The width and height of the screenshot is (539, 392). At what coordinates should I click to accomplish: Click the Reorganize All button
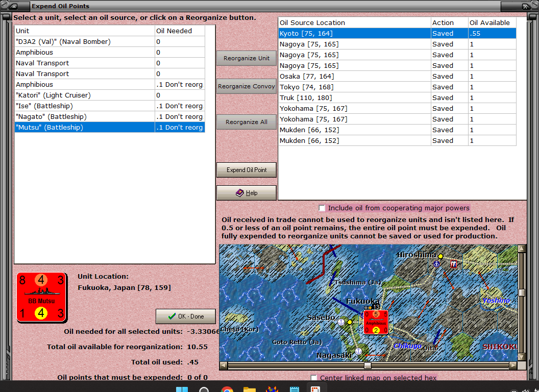247,122
